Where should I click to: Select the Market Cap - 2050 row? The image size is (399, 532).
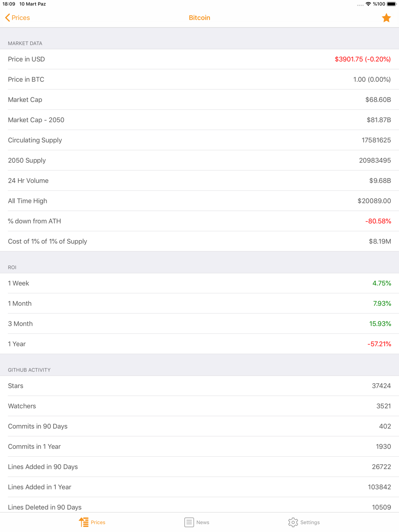pyautogui.click(x=199, y=120)
